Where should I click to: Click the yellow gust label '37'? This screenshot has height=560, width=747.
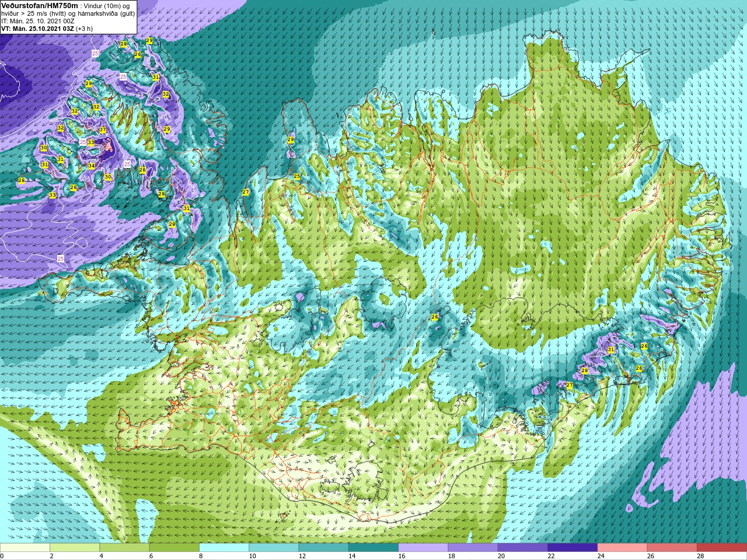[103, 130]
